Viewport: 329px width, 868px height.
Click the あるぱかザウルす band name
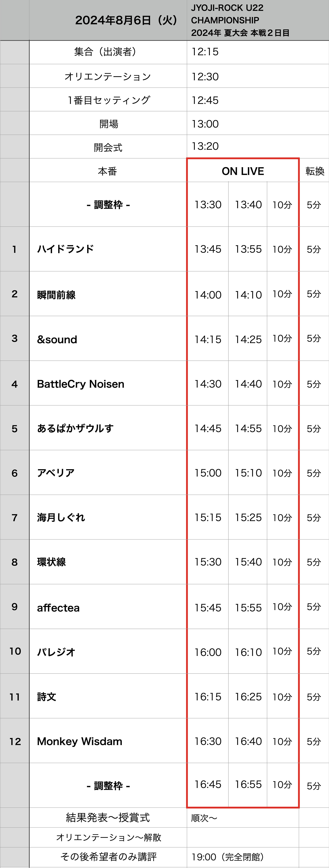(75, 428)
